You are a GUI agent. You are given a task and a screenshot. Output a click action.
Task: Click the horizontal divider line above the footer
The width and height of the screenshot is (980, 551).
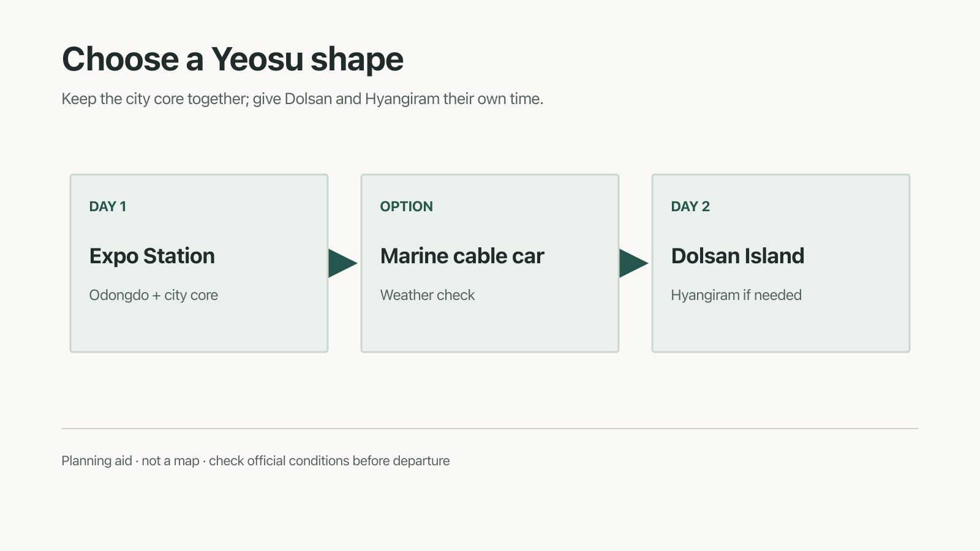[490, 429]
